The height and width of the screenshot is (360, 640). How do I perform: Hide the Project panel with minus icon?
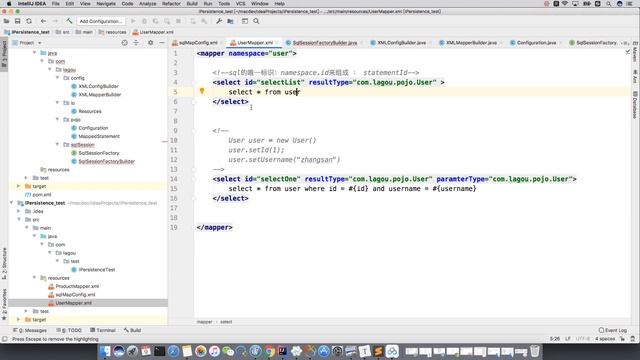[x=162, y=43]
